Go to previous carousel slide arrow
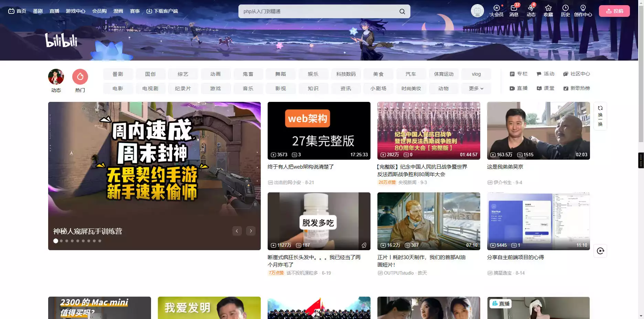Viewport: 644px width, 319px height. tap(237, 231)
